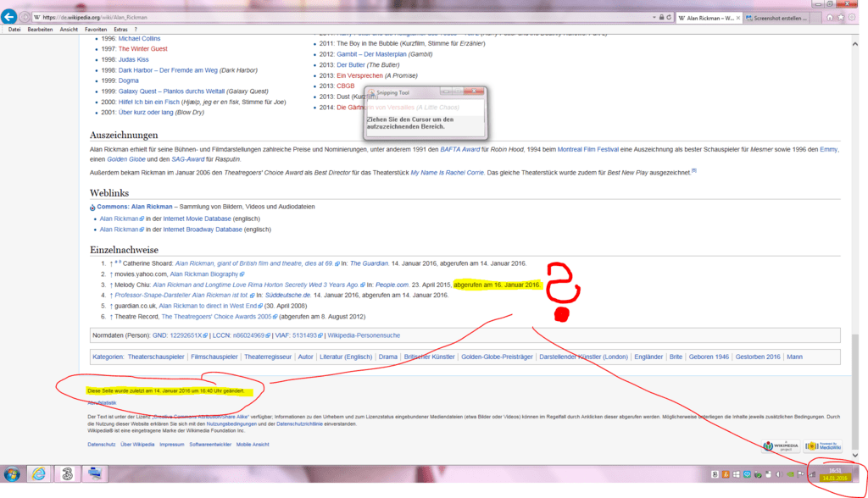
Task: Click the scrollbar down arrow
Action: [x=855, y=456]
